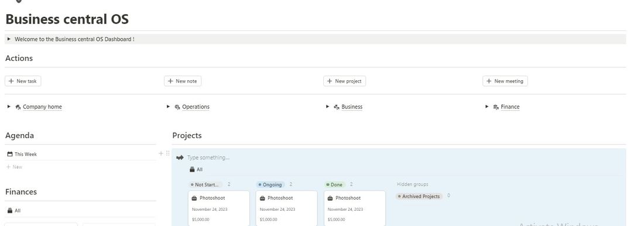The image size is (644, 226).
Task: Expand the Company home toggle arrow
Action: pos(9,107)
